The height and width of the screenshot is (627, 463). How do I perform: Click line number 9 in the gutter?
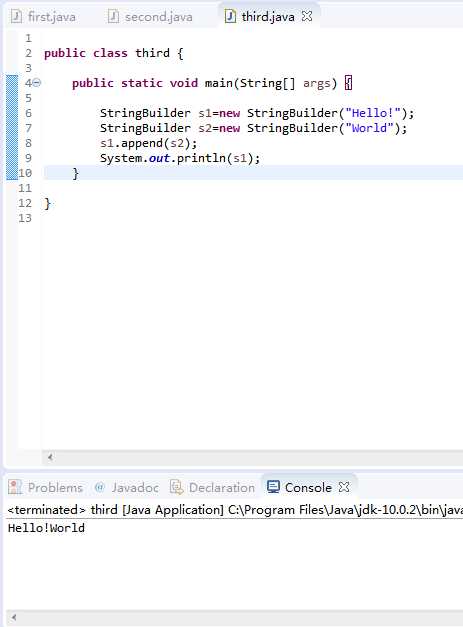pos(28,158)
